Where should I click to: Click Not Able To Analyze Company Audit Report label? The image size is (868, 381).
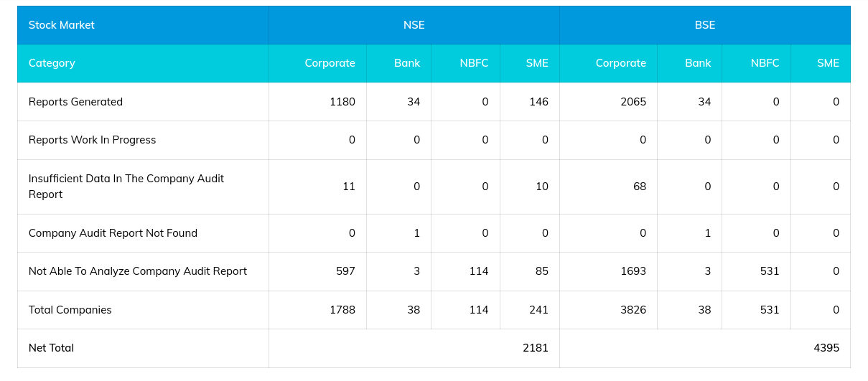[138, 271]
